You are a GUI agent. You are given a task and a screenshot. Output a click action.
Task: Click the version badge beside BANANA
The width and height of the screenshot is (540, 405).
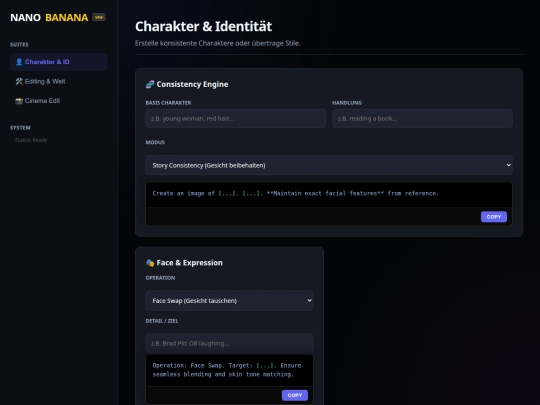(x=99, y=17)
